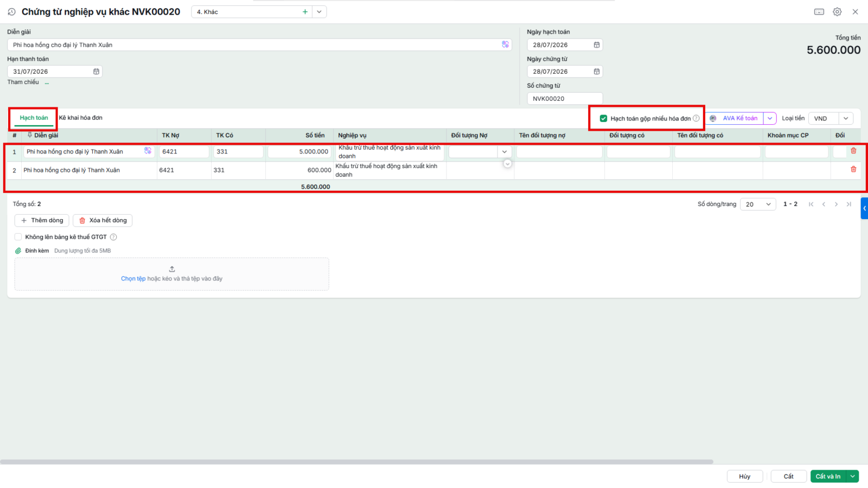Click the AVA assistant avatar icon

coord(713,118)
